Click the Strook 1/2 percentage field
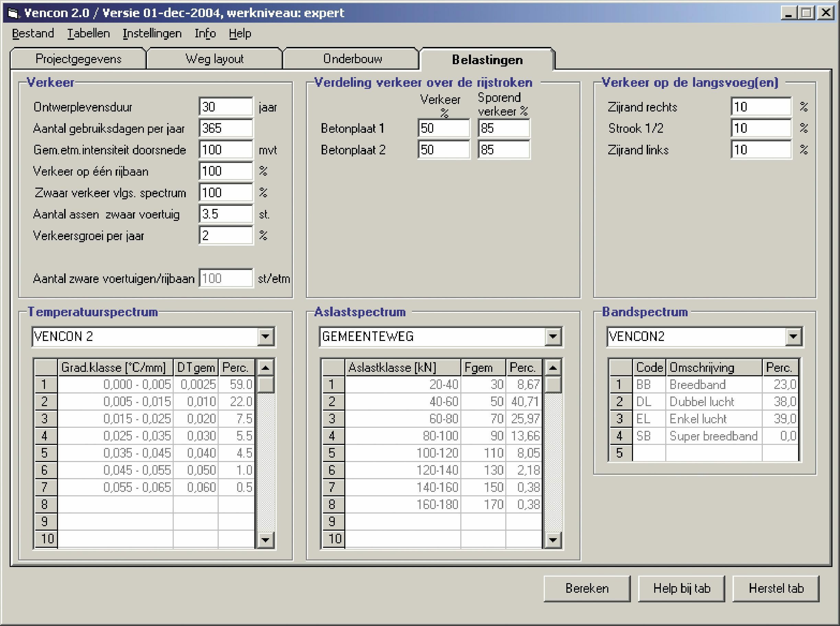The height and width of the screenshot is (626, 840). coord(761,128)
